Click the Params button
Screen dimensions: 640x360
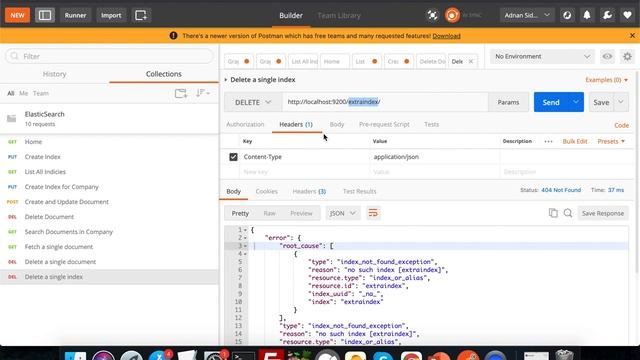[508, 102]
